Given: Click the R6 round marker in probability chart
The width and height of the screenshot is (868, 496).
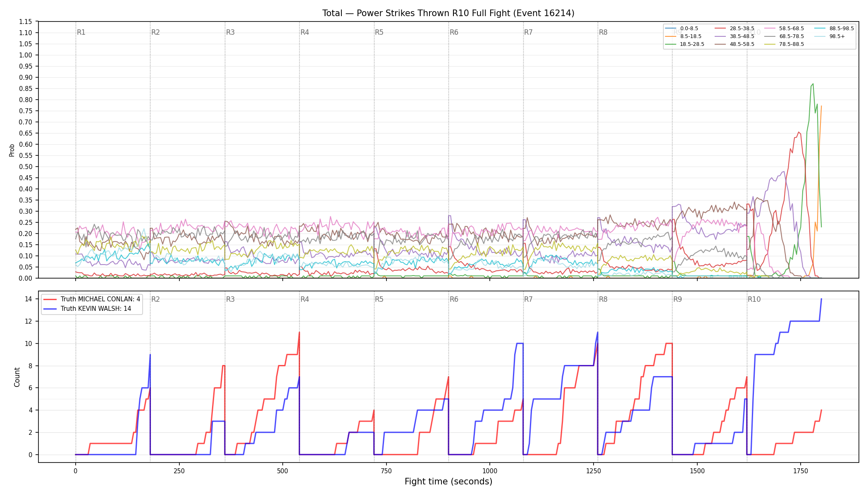Looking at the screenshot, I should tap(454, 32).
